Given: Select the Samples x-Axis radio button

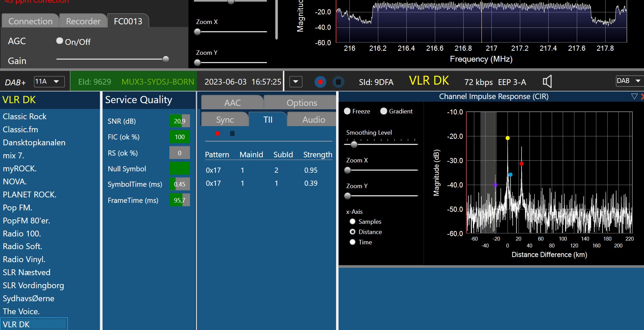Looking at the screenshot, I should [353, 222].
